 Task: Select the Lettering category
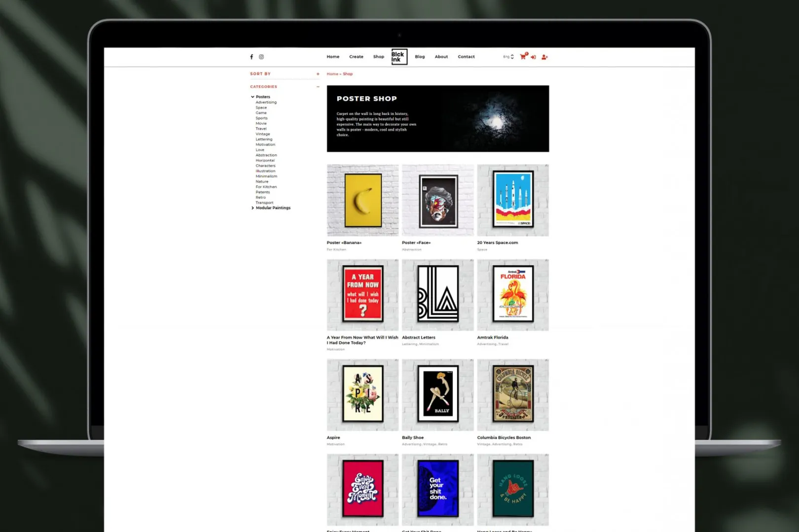[264, 140]
